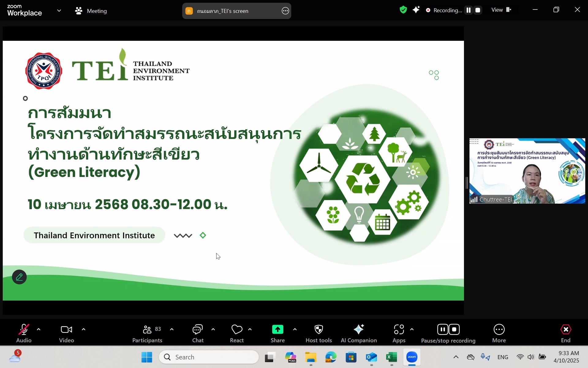The image size is (588, 368).
Task: Open Wi-Fi network settings tray icon
Action: [520, 357]
